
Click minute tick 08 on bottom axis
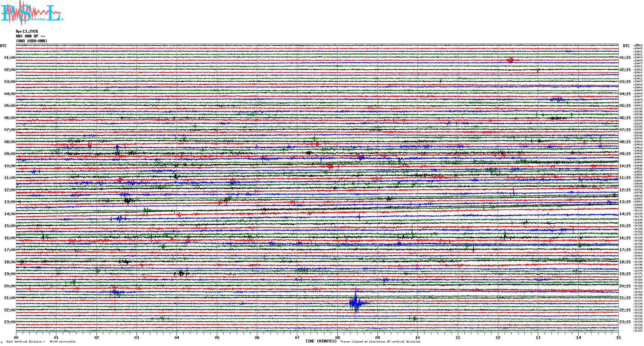click(x=337, y=337)
